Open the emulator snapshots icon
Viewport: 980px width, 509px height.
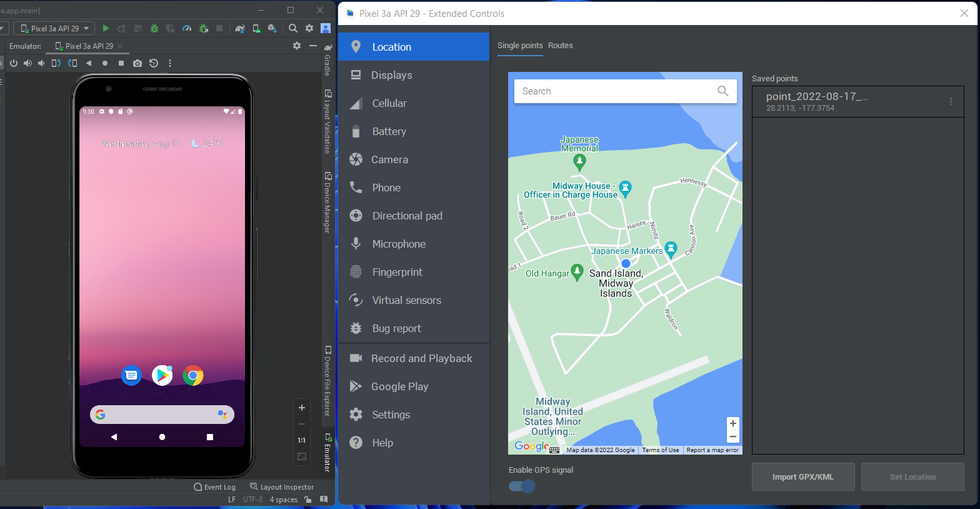coord(154,63)
